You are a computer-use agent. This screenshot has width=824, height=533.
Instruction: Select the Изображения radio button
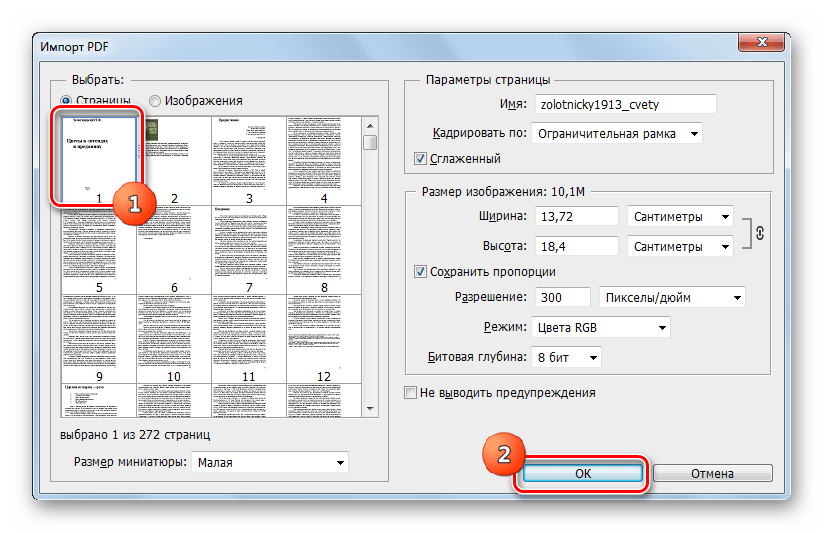pos(155,101)
